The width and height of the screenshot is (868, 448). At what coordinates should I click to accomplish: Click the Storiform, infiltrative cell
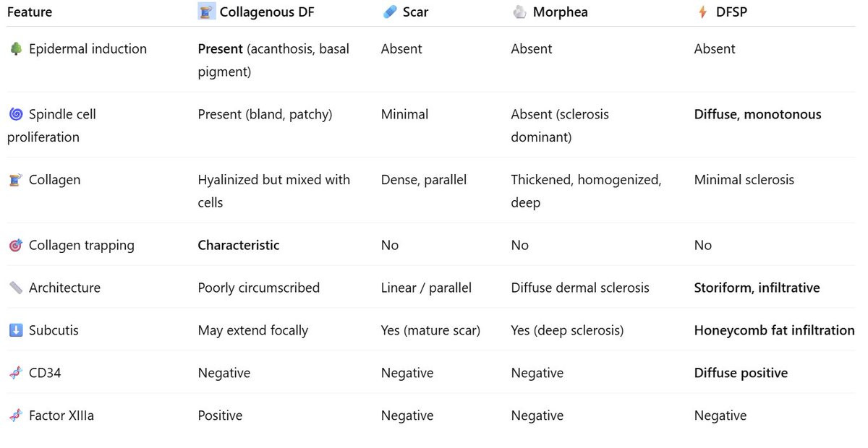(757, 288)
